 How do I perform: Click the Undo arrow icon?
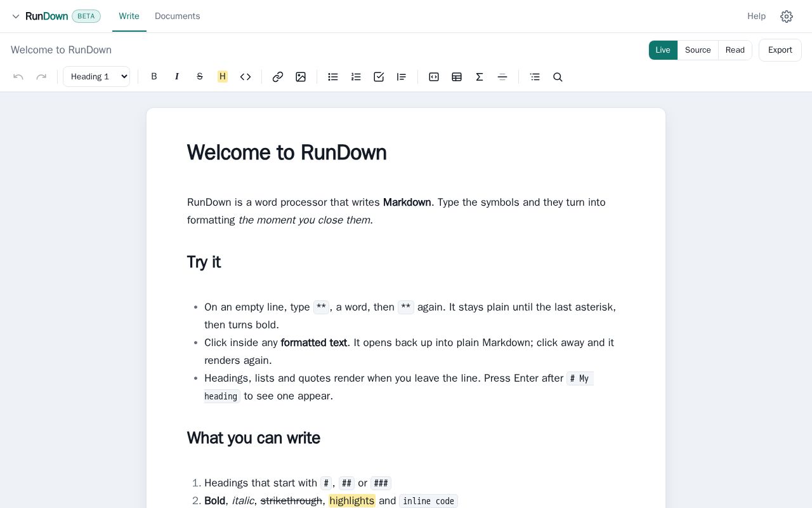[x=18, y=77]
